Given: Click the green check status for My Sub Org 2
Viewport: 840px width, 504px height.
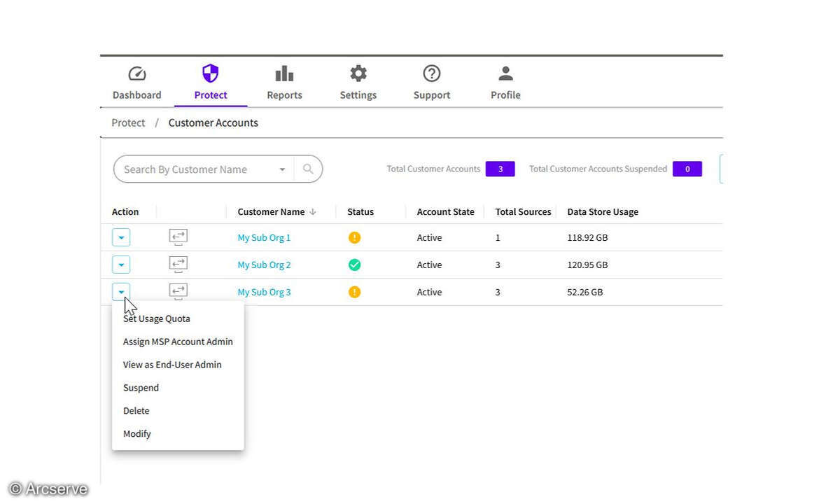Looking at the screenshot, I should point(354,265).
